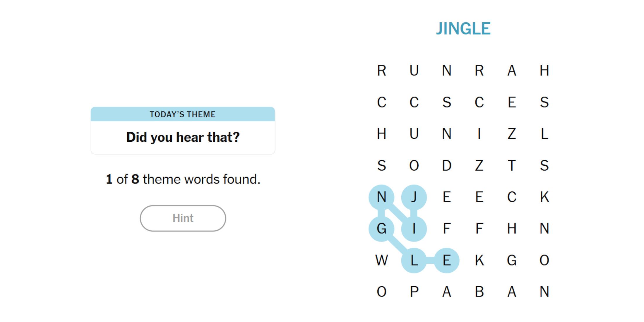Tap the highlighted I letter tile
The image size is (644, 322).
tap(414, 229)
